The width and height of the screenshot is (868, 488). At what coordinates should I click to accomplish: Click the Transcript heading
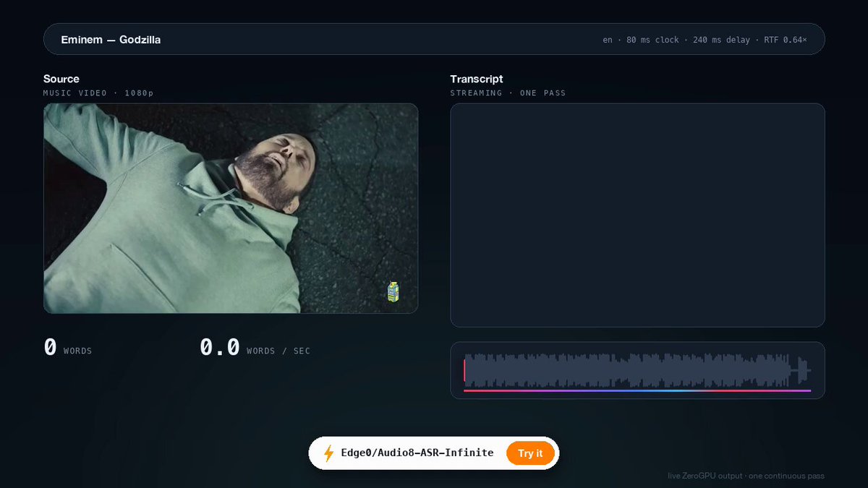[x=477, y=79]
